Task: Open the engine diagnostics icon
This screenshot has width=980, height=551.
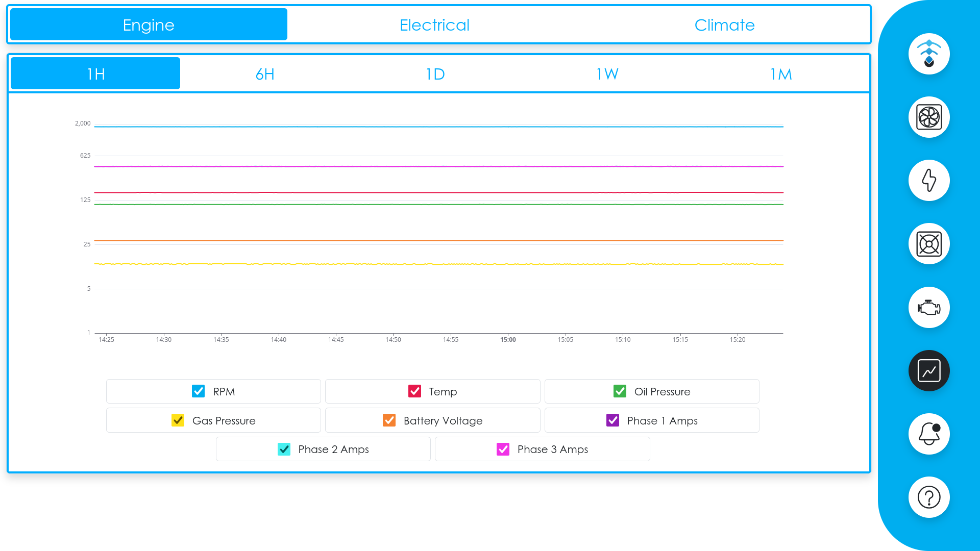Action: (929, 307)
